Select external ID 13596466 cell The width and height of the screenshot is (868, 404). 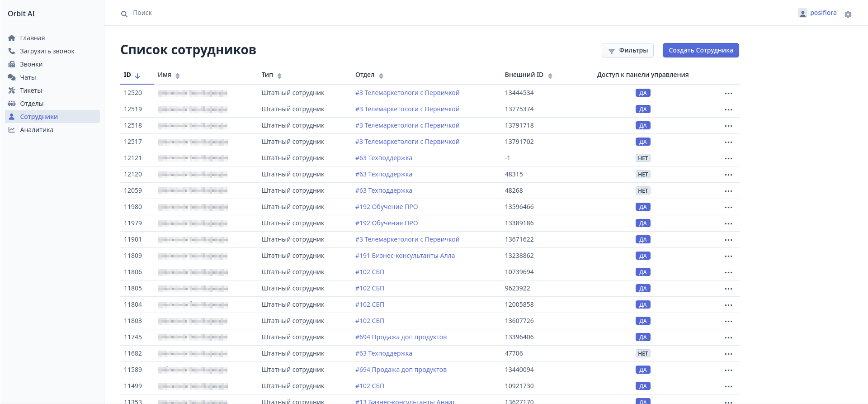pos(519,207)
